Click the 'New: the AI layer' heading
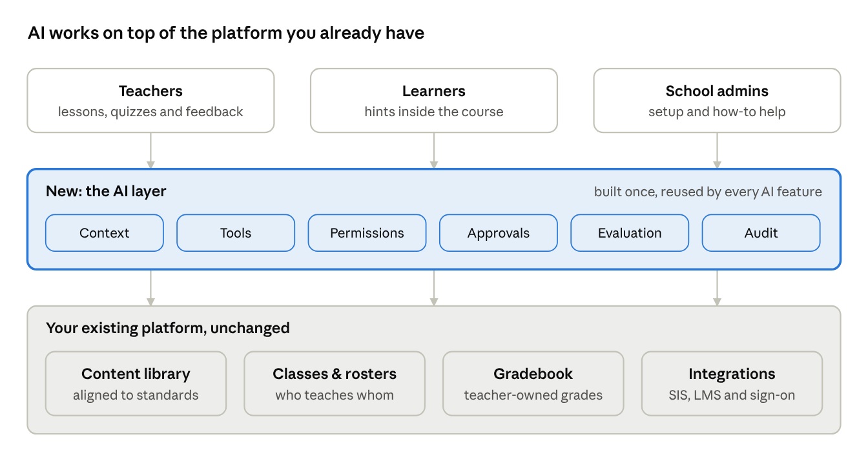868x470 pixels. (x=106, y=191)
